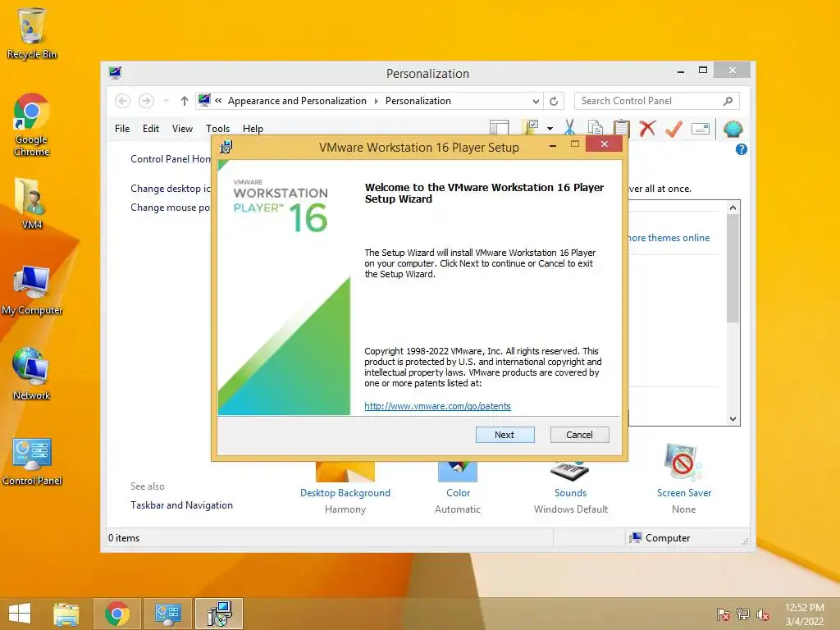Click the Up arrow navigation button

click(185, 101)
